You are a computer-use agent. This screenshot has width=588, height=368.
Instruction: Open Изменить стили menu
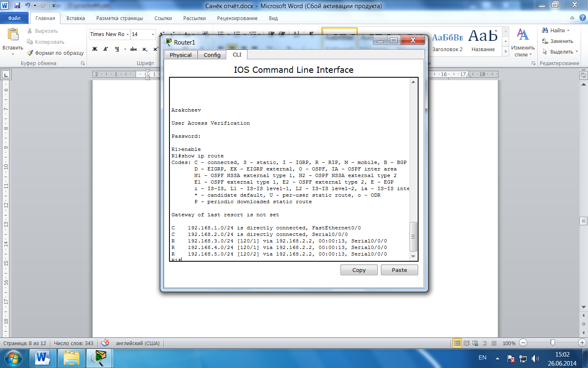coord(523,42)
